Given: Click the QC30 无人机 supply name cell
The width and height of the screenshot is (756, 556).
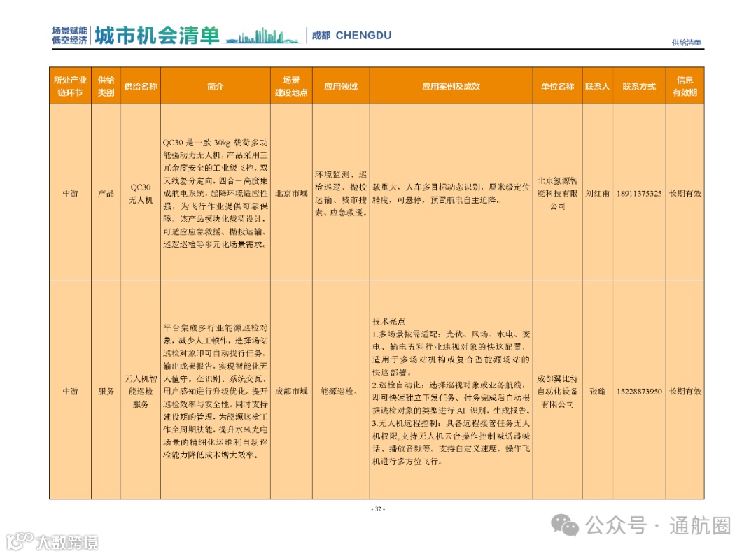Looking at the screenshot, I should [x=141, y=193].
